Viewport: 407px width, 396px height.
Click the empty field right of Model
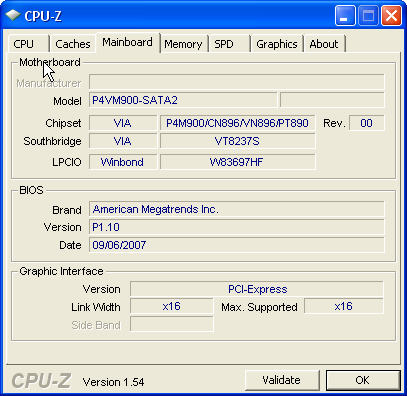coord(332,100)
